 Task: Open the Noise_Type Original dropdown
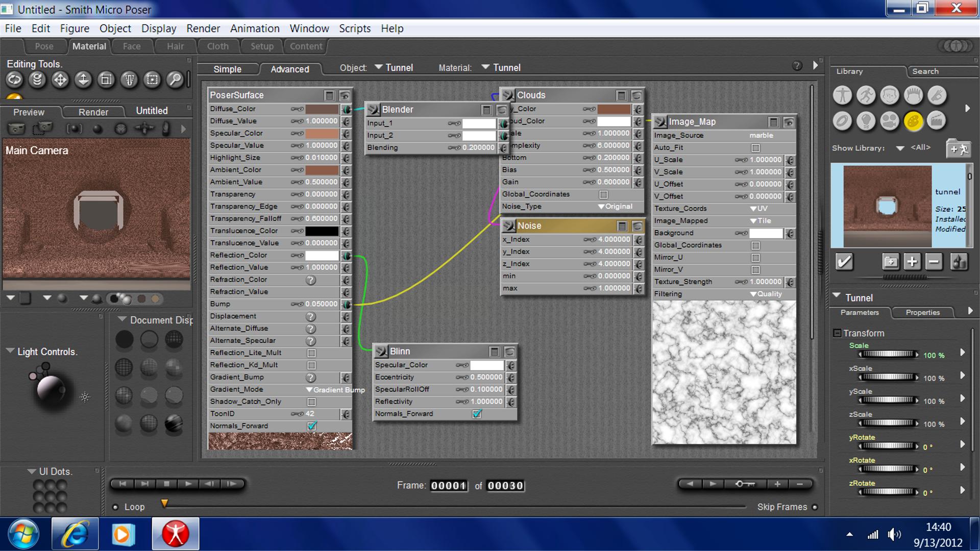tap(616, 207)
